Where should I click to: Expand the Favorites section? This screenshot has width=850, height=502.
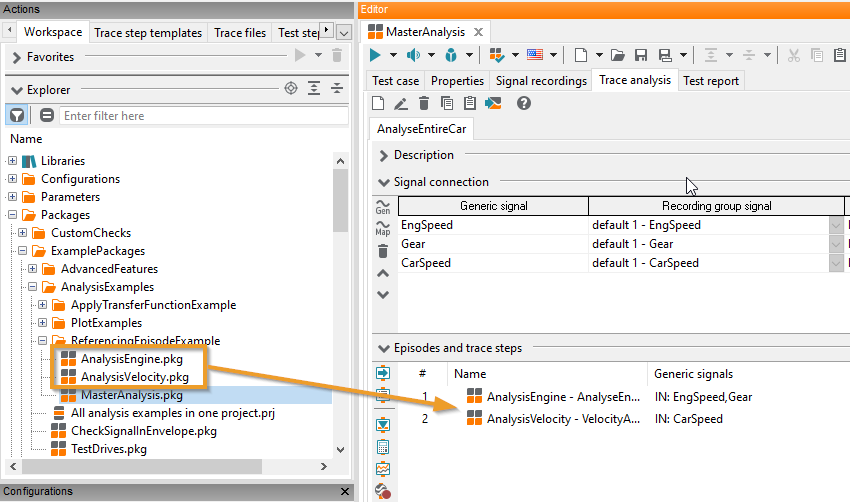(16, 57)
